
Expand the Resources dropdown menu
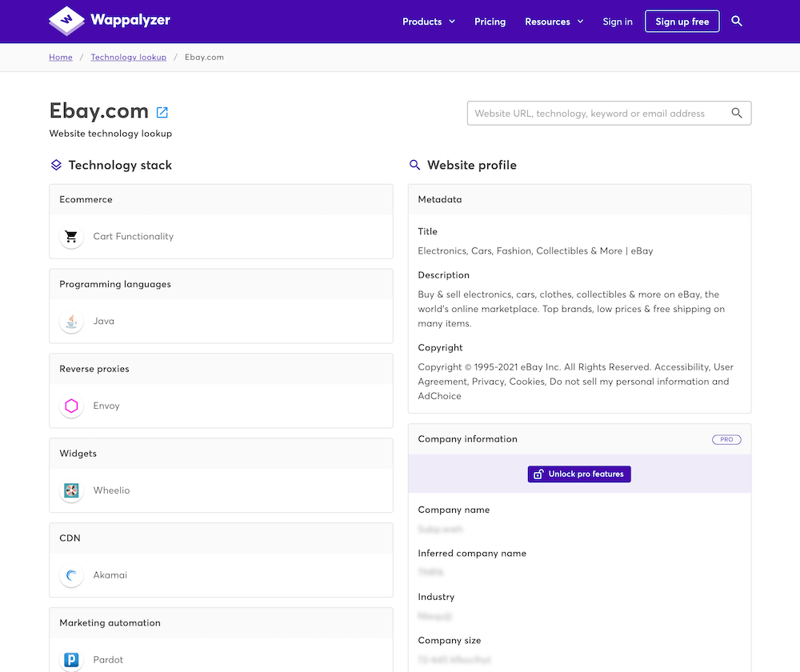(x=554, y=22)
